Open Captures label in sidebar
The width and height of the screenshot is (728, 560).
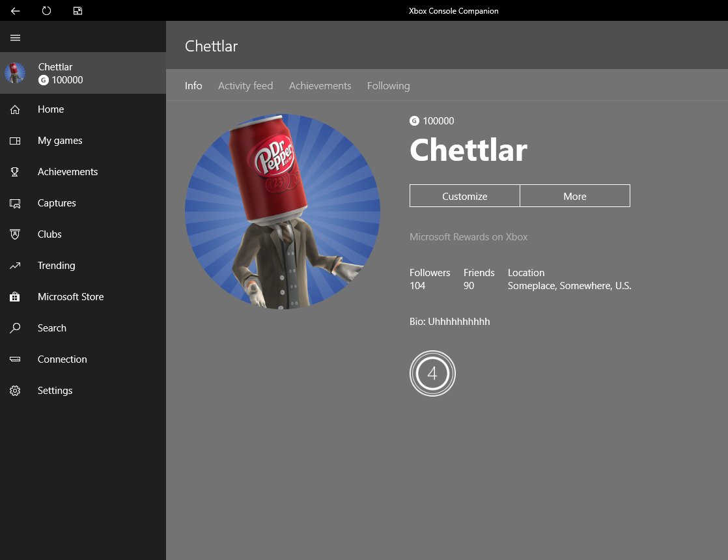tap(57, 203)
